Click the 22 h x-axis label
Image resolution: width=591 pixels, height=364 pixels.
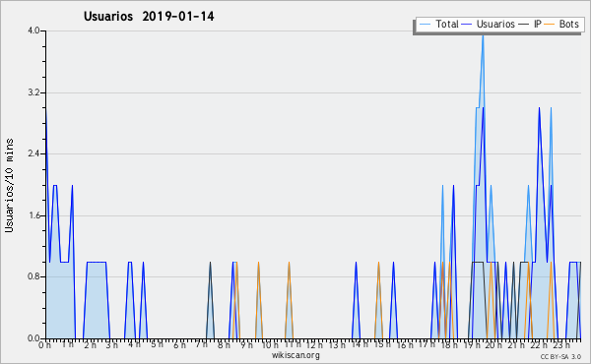click(x=538, y=345)
